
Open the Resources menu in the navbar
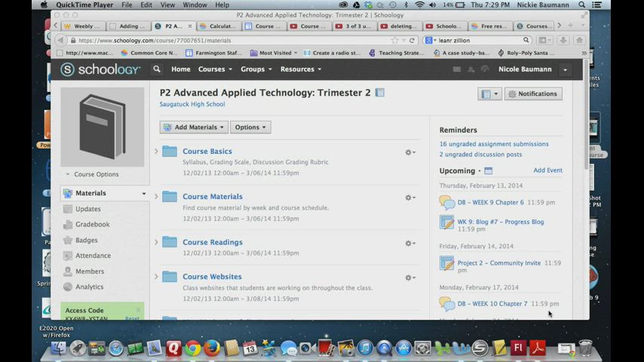tap(300, 69)
